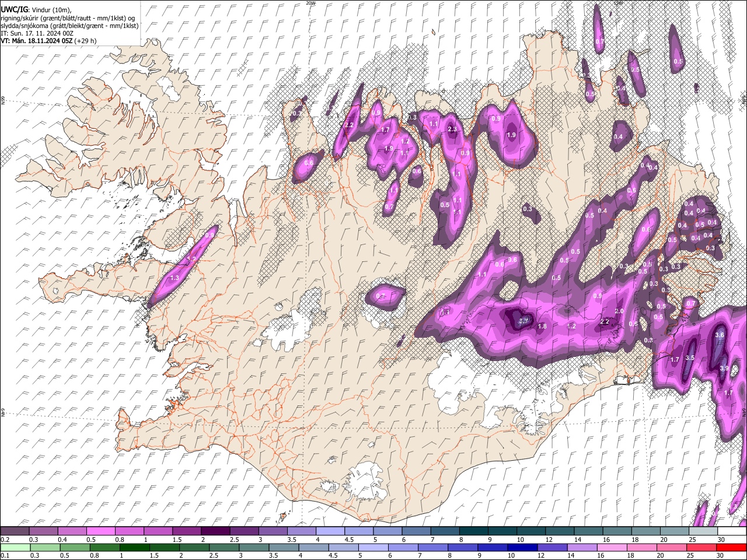This screenshot has height=560, width=747.
Task: Click the '12' label in the upper legend row
Action: coord(549,540)
